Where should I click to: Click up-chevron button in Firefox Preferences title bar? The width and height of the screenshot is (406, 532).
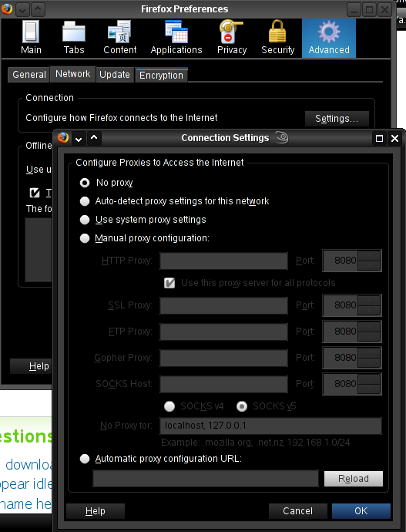[x=38, y=10]
